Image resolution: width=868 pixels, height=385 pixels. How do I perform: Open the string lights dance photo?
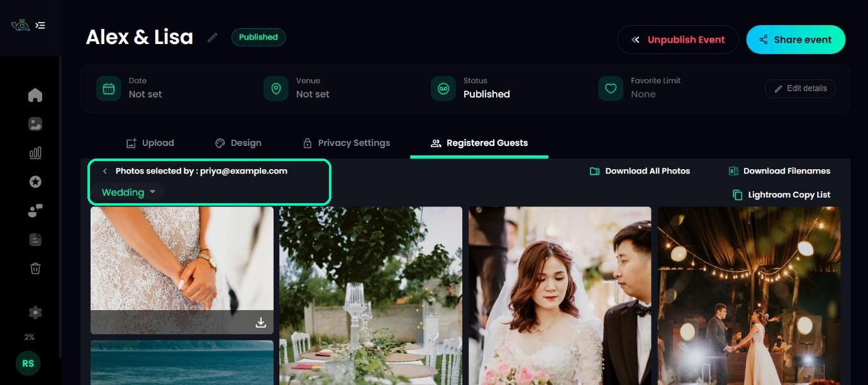click(748, 296)
